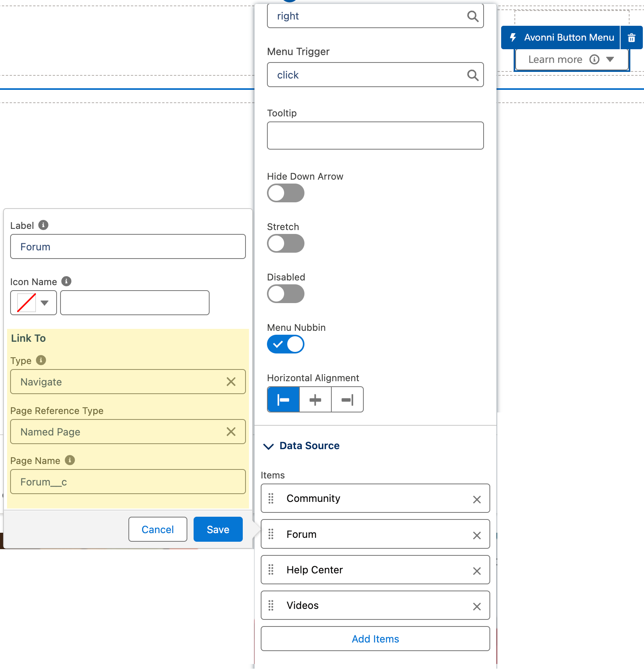Collapse the Data Source section
The width and height of the screenshot is (644, 671).
[269, 446]
